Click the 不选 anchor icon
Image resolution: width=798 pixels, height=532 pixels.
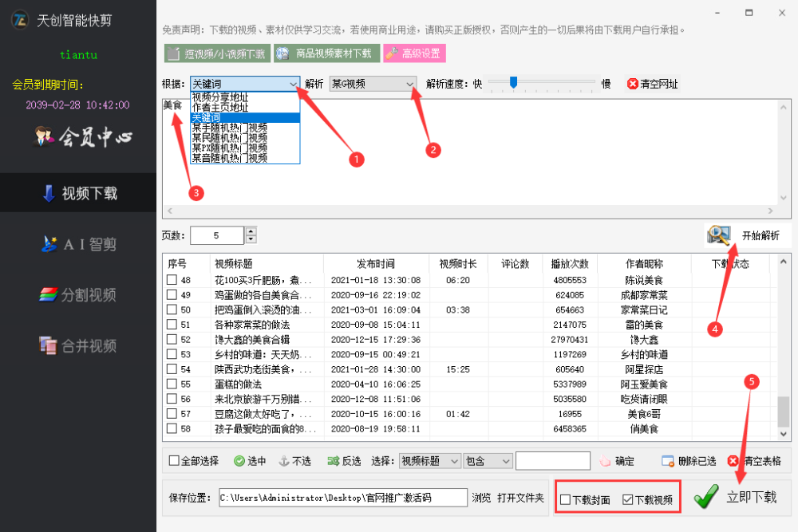pyautogui.click(x=284, y=461)
